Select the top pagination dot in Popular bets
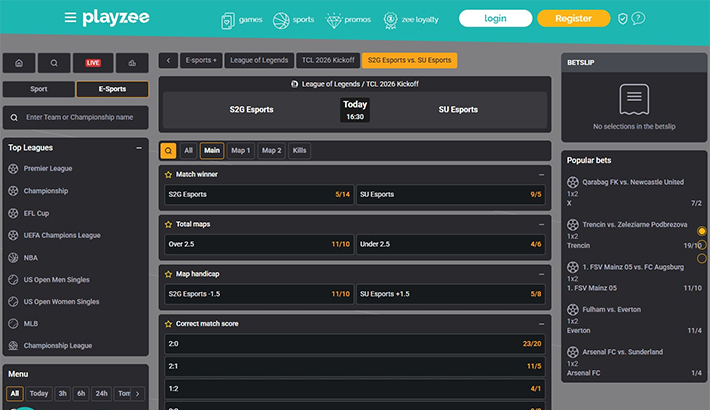Viewport: 710px width, 410px height. coord(702,231)
